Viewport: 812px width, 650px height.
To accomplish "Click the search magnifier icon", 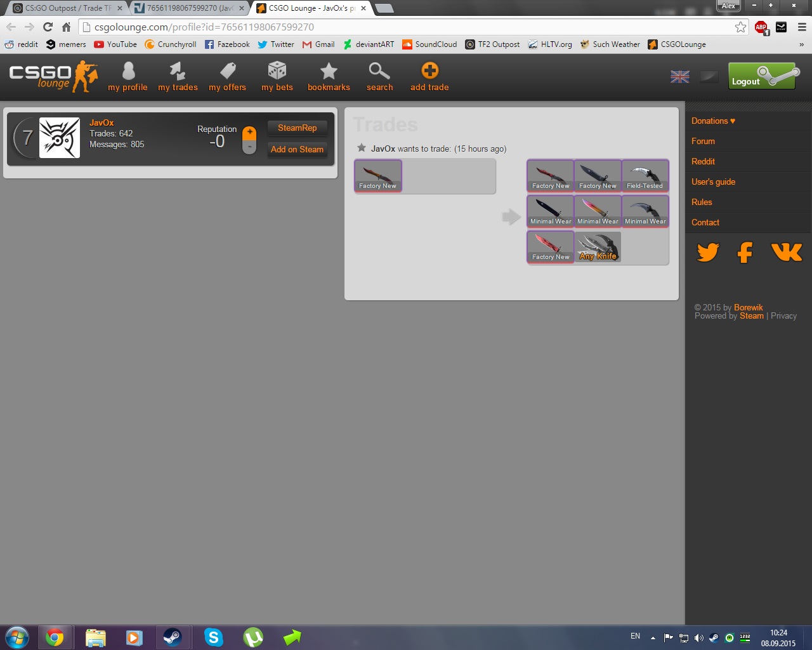I will tap(379, 71).
